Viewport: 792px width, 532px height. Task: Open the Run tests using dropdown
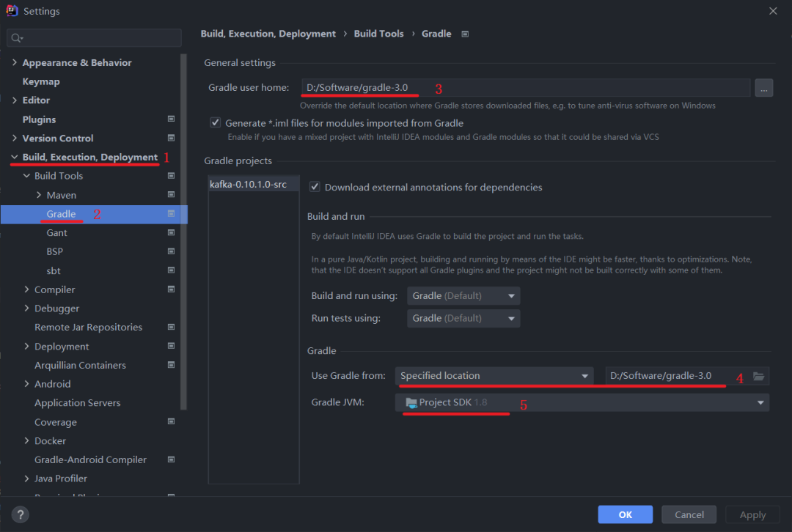point(463,319)
